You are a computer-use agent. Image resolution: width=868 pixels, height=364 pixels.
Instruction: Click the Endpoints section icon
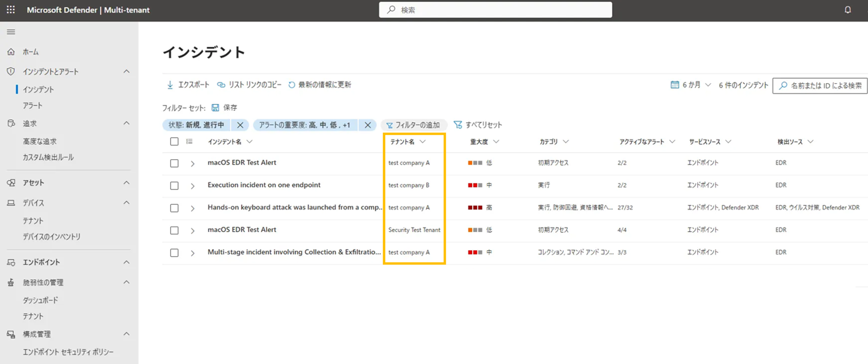tap(11, 262)
